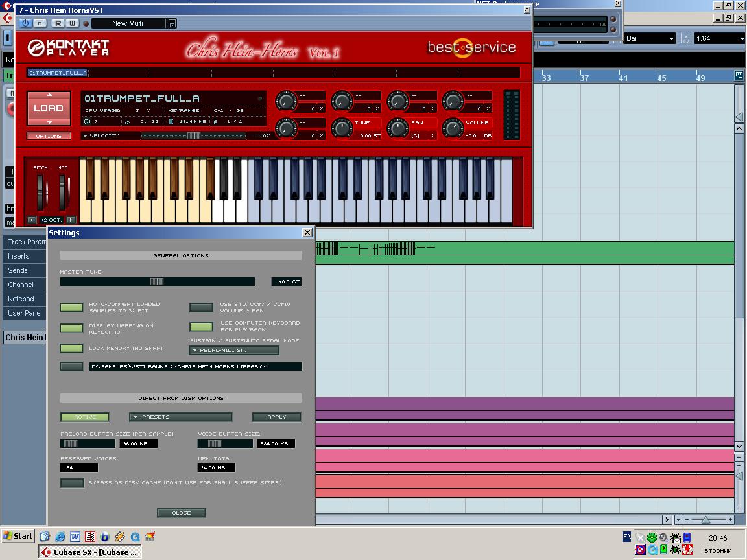Toggle display mapping on keyboard
This screenshot has width=747, height=560.
[x=71, y=329]
